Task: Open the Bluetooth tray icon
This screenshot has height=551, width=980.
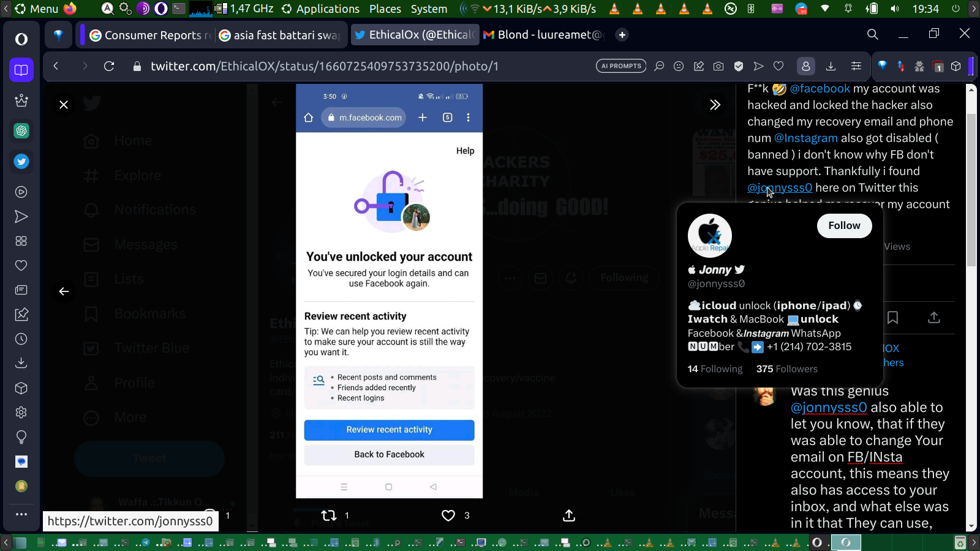Action: [x=751, y=9]
